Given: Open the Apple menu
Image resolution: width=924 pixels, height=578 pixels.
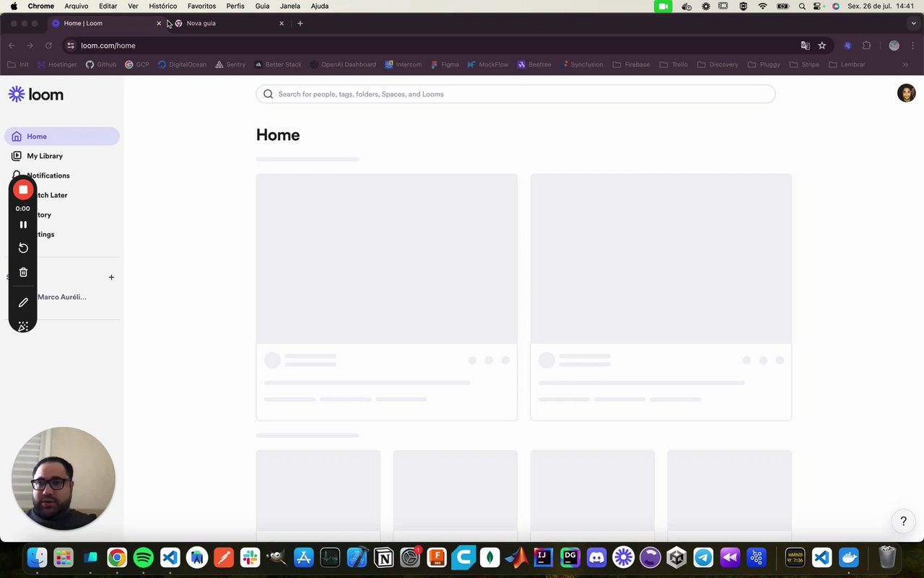Looking at the screenshot, I should point(14,6).
